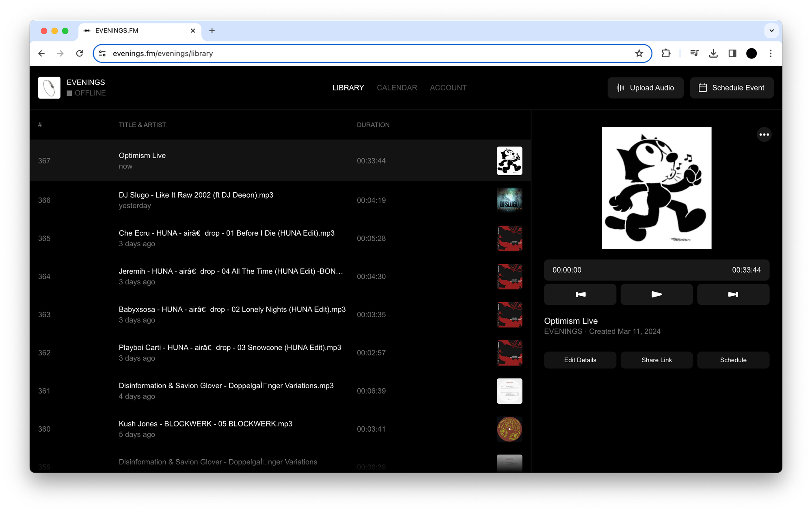The height and width of the screenshot is (512, 812).
Task: Click Schedule Event with its calendar icon
Action: click(731, 88)
